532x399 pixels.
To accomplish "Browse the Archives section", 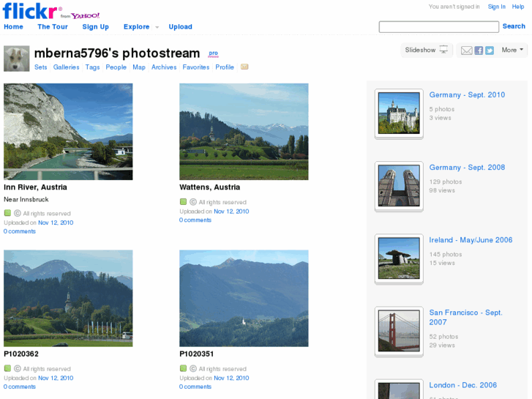I will pos(164,67).
